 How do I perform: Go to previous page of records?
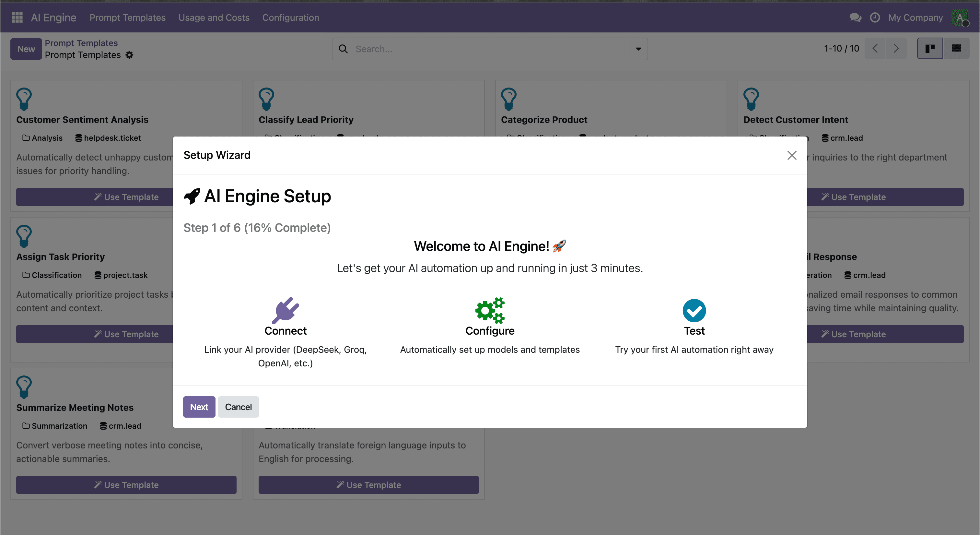pyautogui.click(x=875, y=48)
